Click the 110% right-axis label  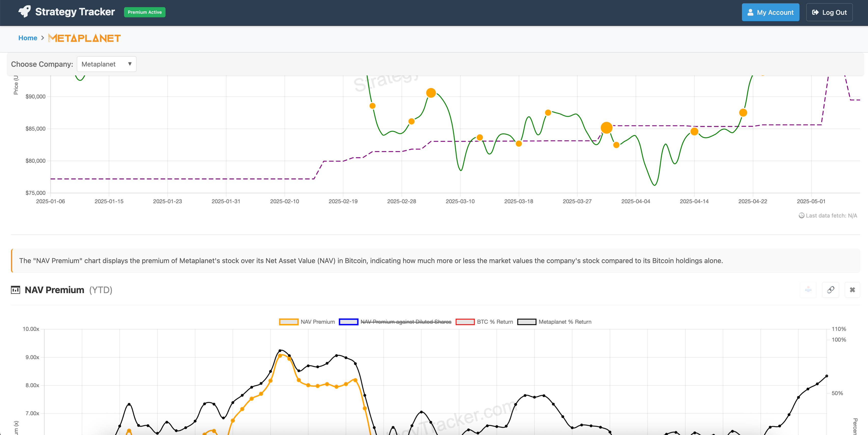pos(839,329)
